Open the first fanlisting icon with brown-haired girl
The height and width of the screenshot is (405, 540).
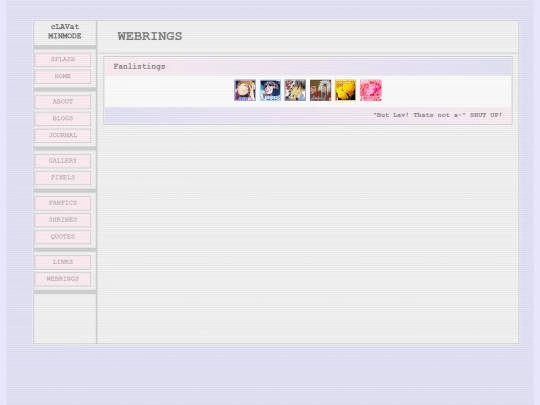[x=245, y=90]
